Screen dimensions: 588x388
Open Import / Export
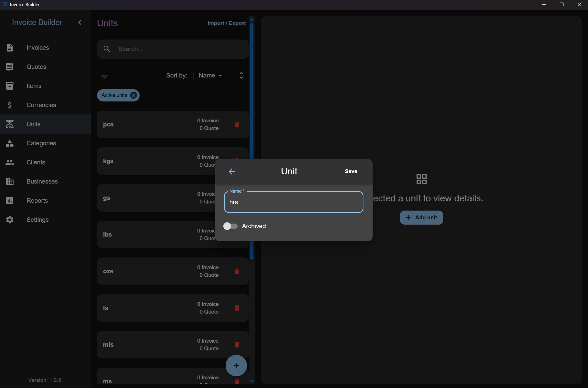[227, 23]
